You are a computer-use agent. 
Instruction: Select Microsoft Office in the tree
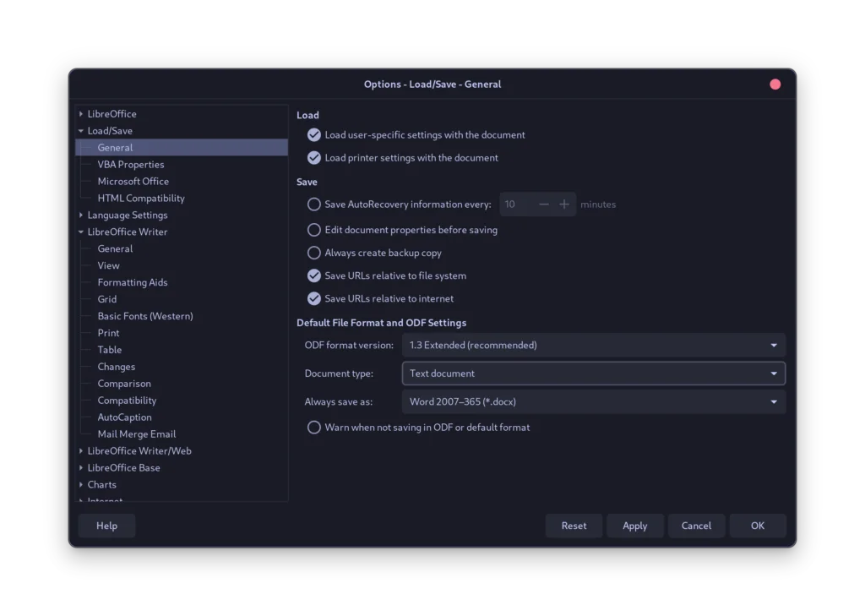[x=133, y=182]
